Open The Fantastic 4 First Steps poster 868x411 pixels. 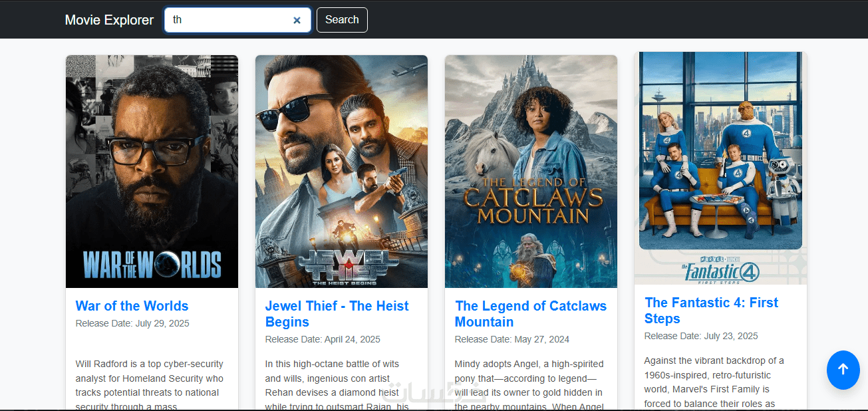[x=720, y=168]
